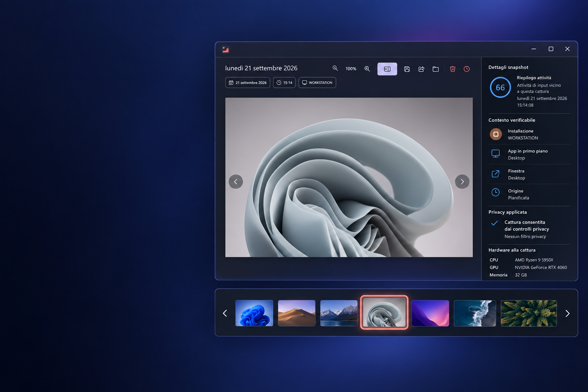The height and width of the screenshot is (392, 588).
Task: Delete the snapshot with the trash icon
Action: pyautogui.click(x=452, y=69)
